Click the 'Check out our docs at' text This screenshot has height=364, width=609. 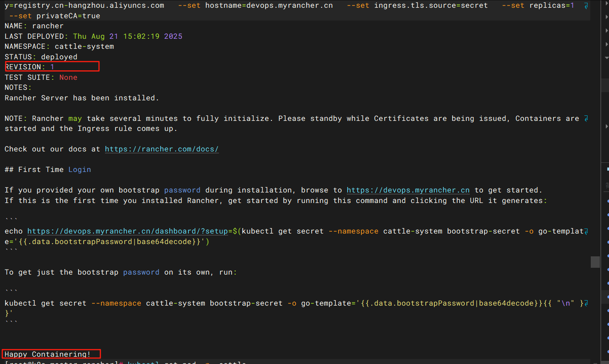[52, 149]
